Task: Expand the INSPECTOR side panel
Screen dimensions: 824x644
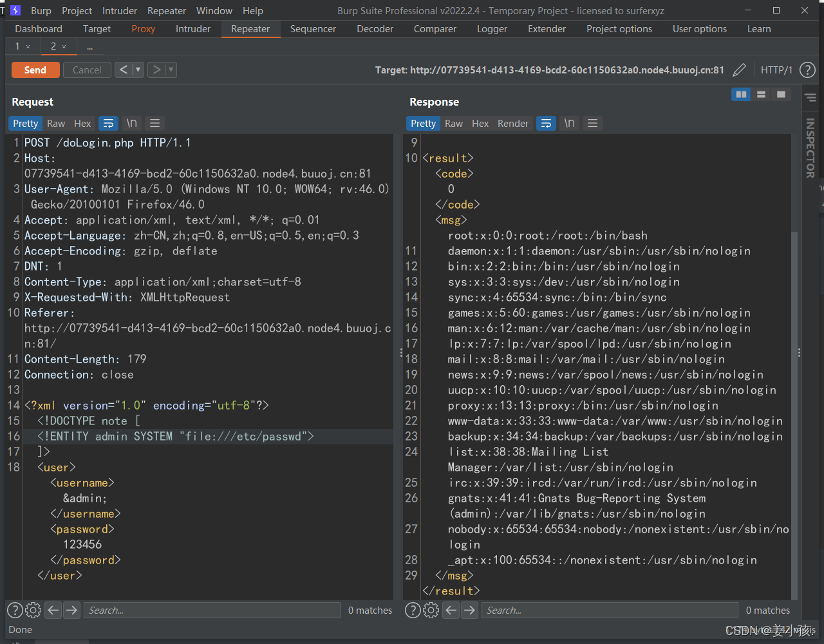Action: click(810, 148)
